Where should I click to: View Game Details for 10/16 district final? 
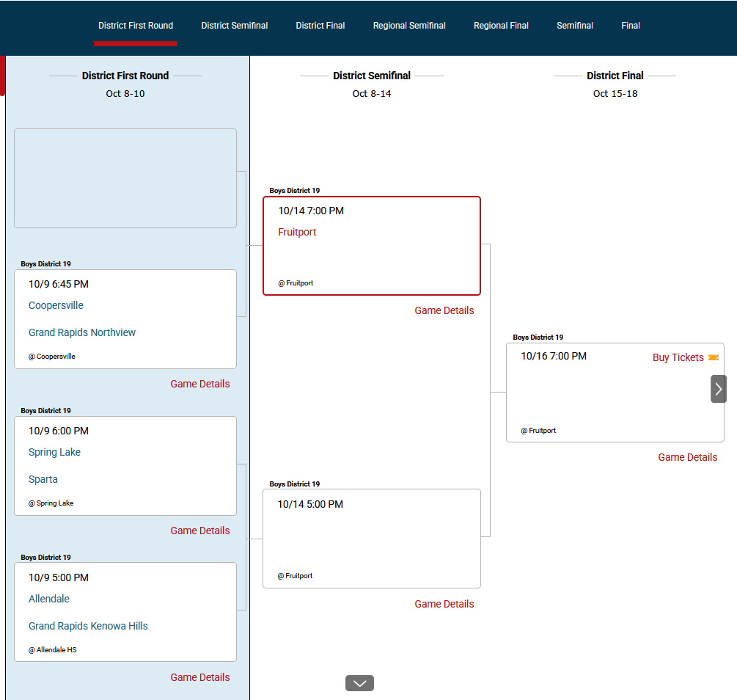click(x=688, y=457)
